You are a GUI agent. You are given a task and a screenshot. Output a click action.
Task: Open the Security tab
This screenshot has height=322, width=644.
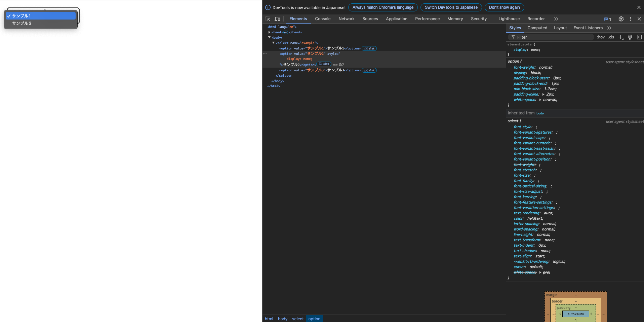479,19
